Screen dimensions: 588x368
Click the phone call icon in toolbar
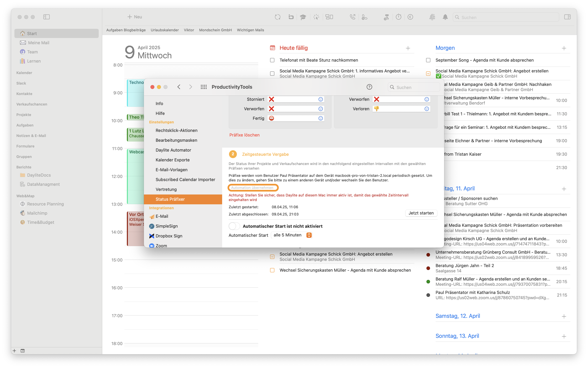coord(353,17)
